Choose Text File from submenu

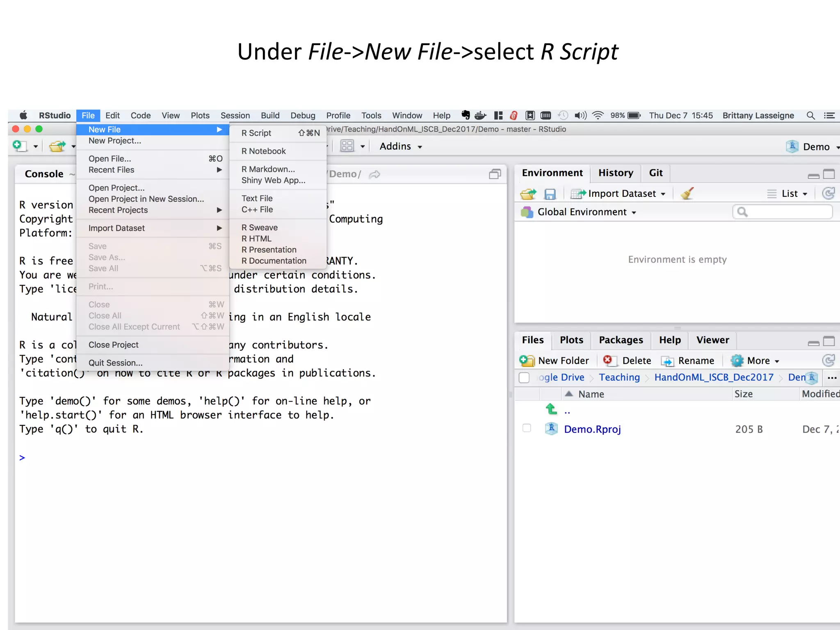click(278, 198)
